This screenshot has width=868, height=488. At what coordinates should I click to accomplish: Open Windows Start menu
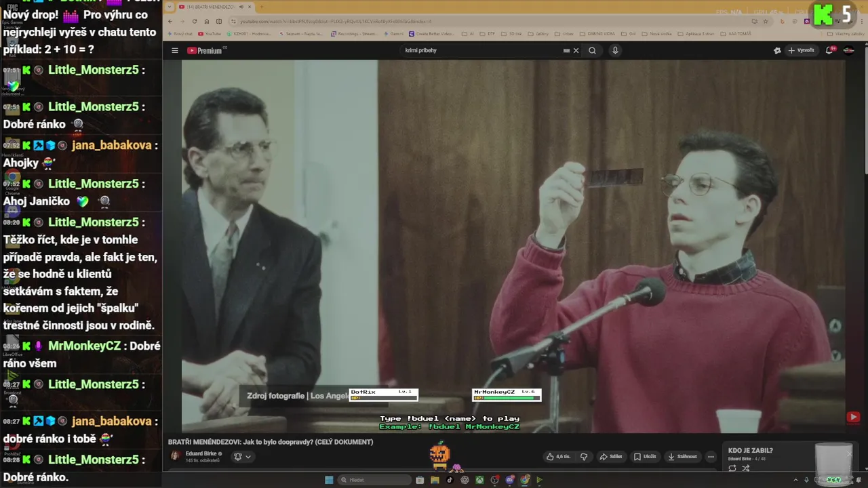pyautogui.click(x=329, y=480)
